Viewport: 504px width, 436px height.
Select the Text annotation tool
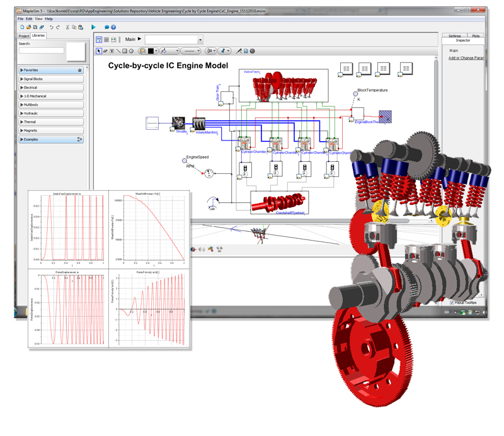112,51
